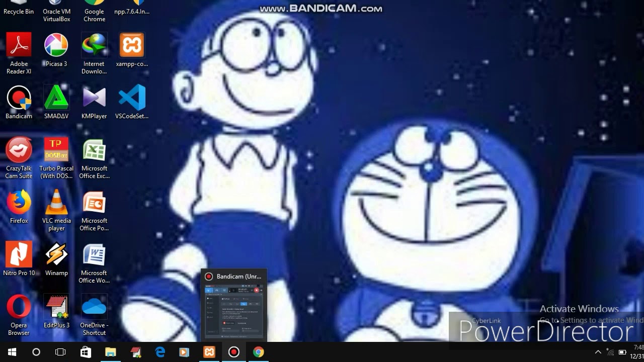Open the Windows Start menu

pos(12,352)
